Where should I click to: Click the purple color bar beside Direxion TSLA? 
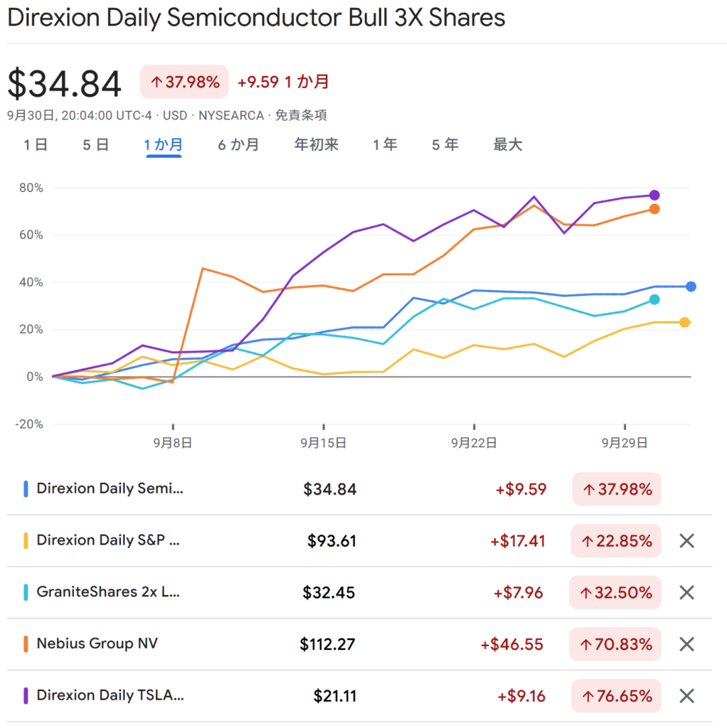(26, 695)
